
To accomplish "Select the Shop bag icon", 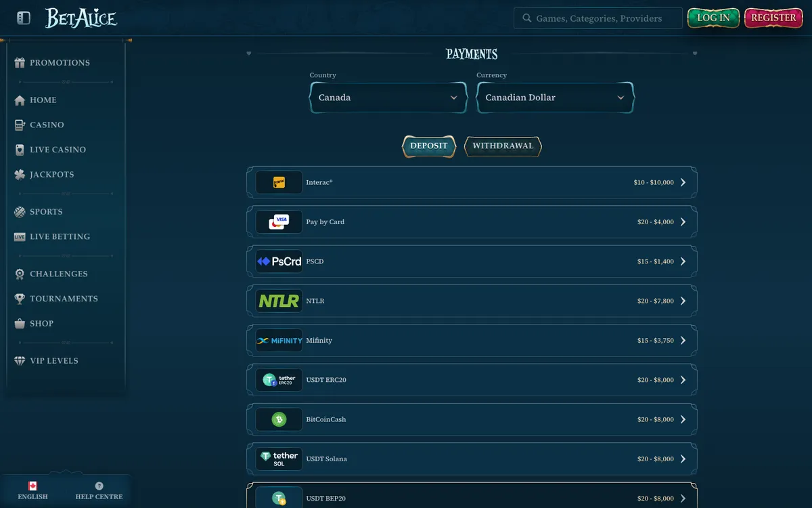I will tap(20, 323).
